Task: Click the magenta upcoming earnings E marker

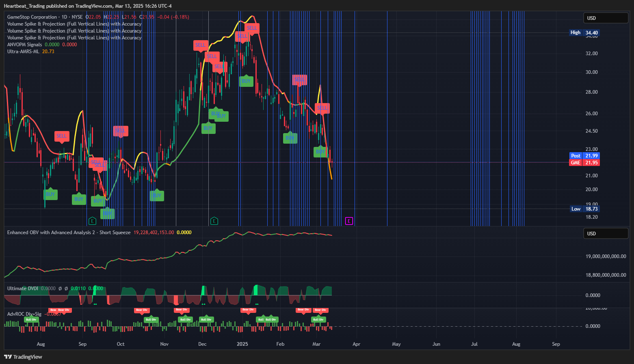Action: point(349,221)
